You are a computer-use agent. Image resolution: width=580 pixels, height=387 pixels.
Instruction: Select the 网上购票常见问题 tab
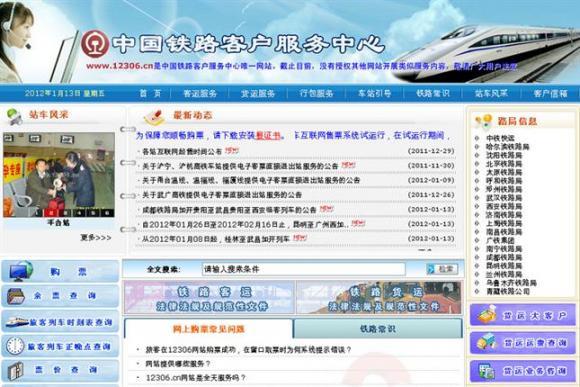tap(208, 329)
